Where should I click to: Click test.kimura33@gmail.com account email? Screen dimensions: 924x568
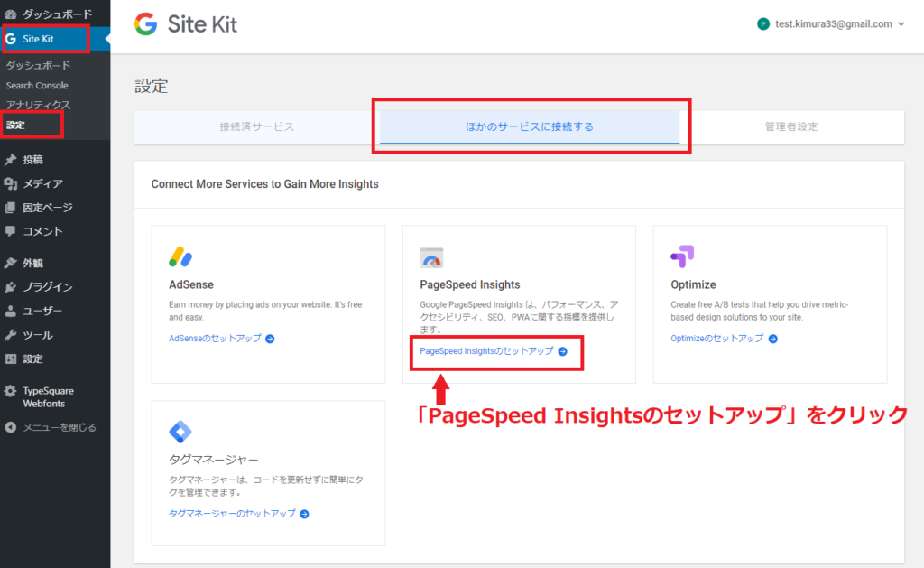click(x=833, y=24)
